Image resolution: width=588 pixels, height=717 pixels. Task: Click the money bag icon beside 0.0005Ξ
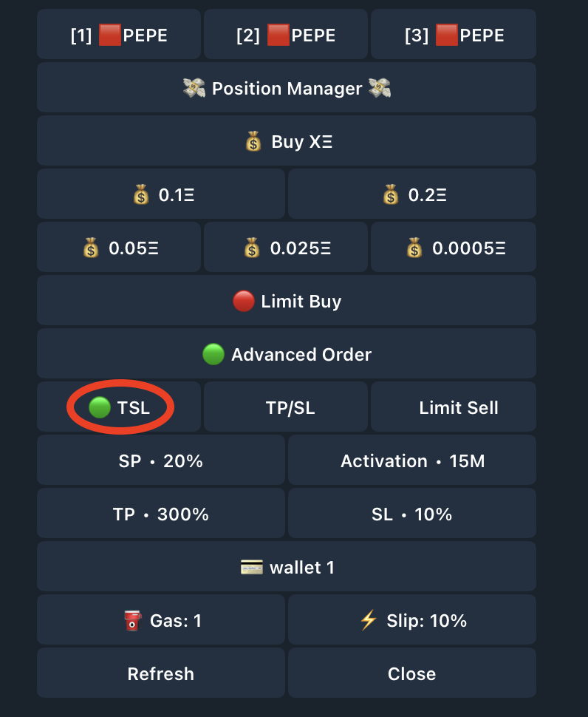[x=414, y=248]
